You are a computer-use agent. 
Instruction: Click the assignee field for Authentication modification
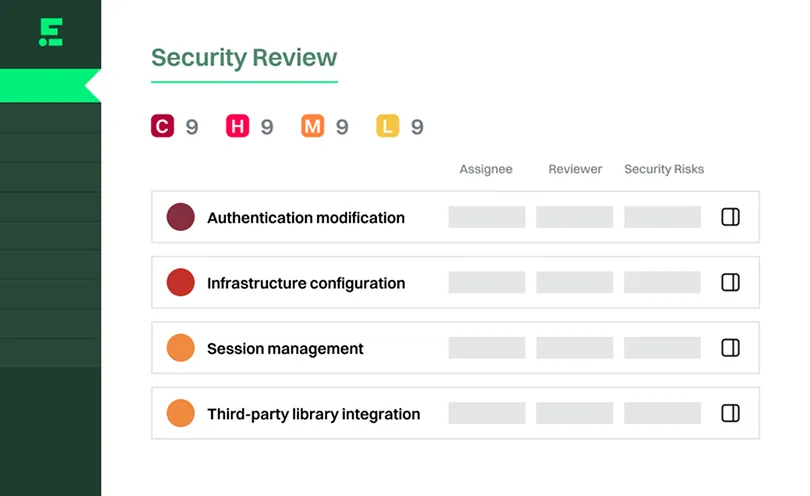[487, 217]
